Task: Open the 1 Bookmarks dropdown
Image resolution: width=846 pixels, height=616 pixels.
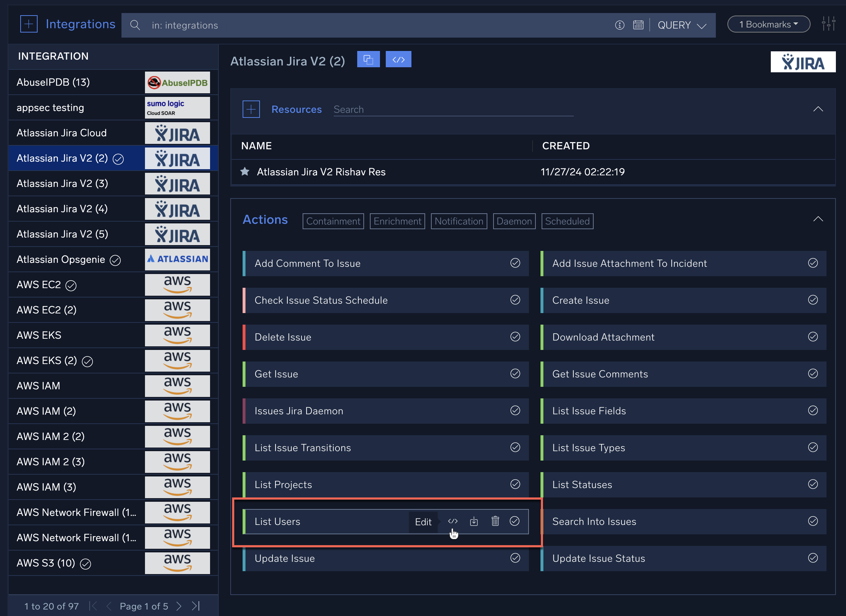Action: point(768,24)
